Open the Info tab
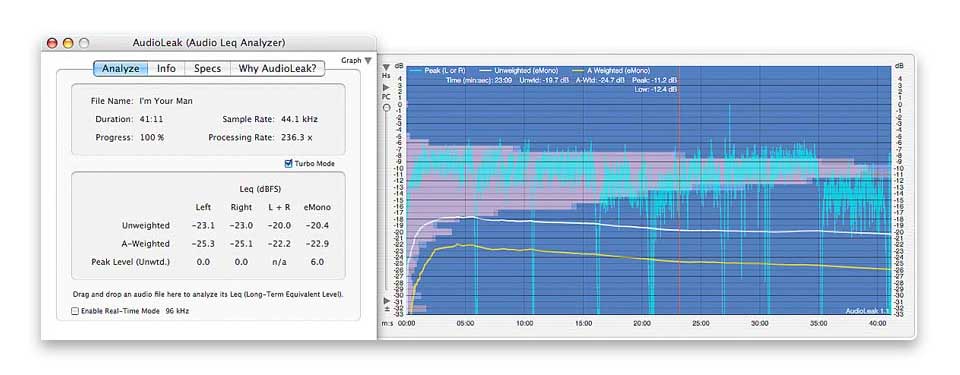Screen dimensions: 960x375 coord(166,69)
